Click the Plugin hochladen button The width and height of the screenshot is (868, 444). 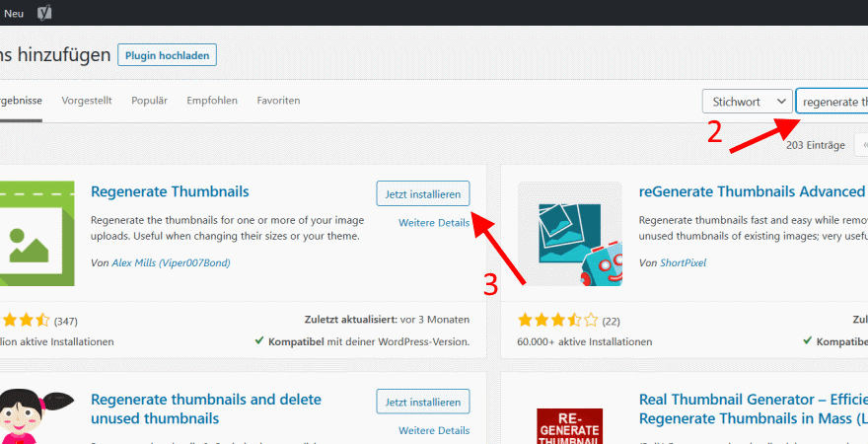pos(167,55)
